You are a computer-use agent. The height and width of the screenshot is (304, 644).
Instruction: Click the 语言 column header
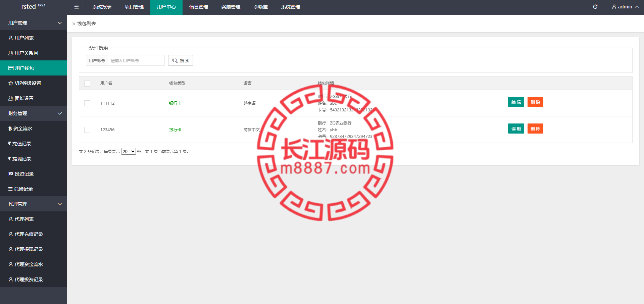[248, 83]
